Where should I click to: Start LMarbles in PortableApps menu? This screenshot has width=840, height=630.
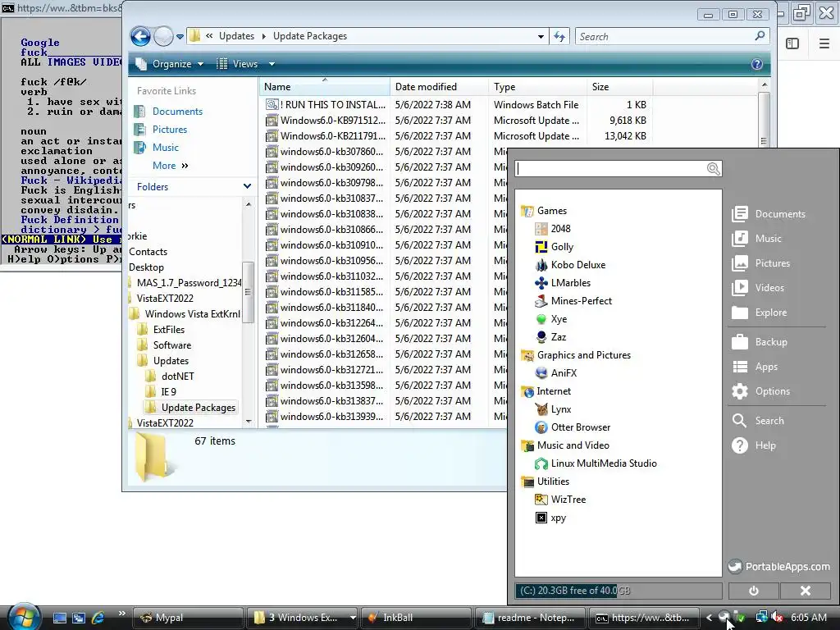coord(563,283)
